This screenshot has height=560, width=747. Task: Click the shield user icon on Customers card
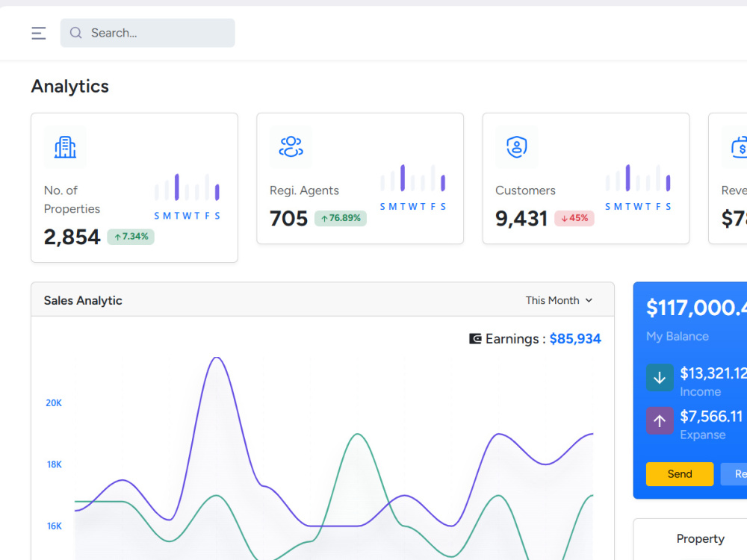pyautogui.click(x=517, y=146)
